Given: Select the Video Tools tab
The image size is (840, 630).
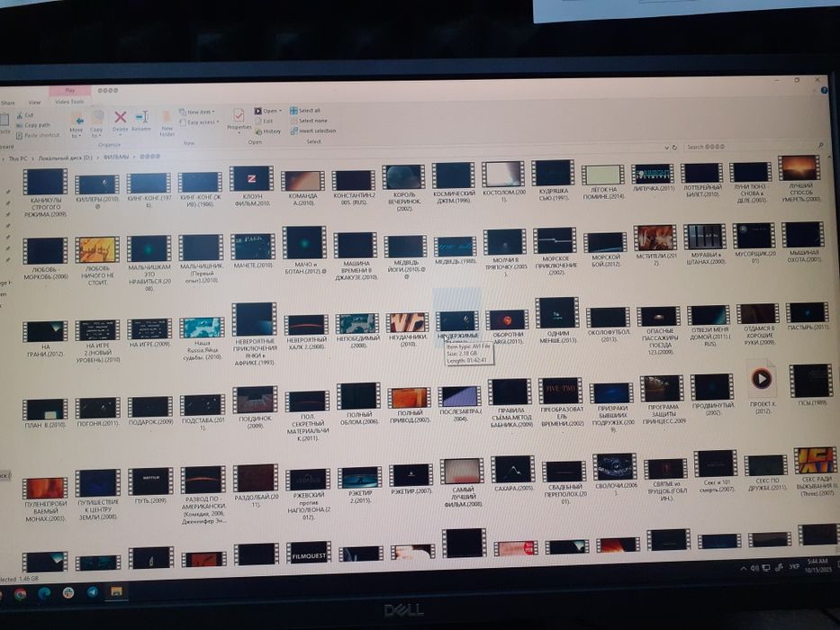Looking at the screenshot, I should [69, 101].
